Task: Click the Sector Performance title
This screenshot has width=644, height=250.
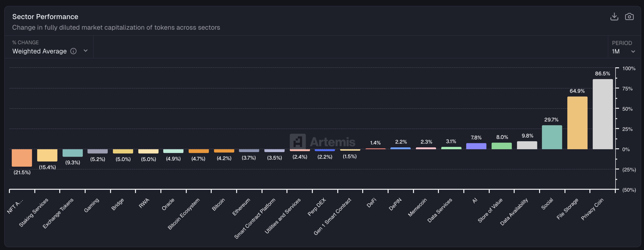Action: pos(45,17)
